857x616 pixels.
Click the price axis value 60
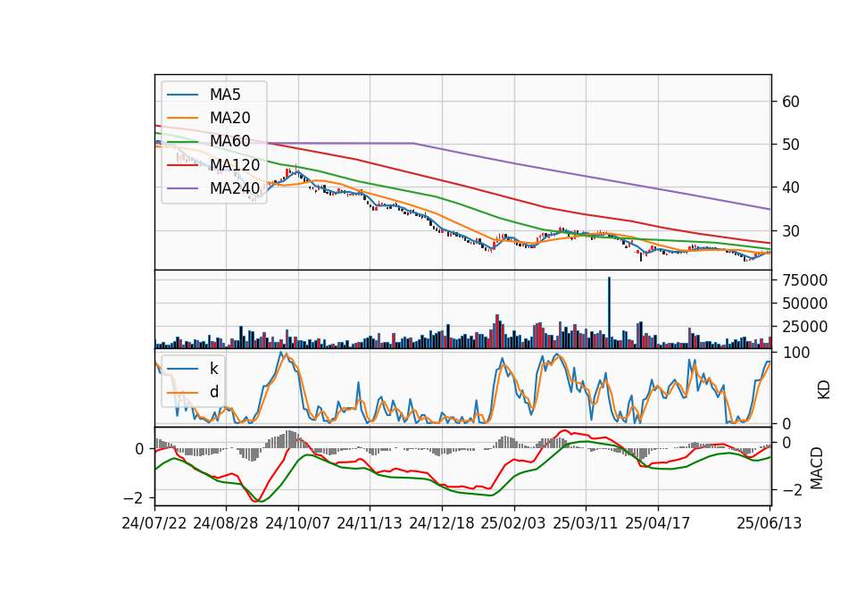[791, 102]
